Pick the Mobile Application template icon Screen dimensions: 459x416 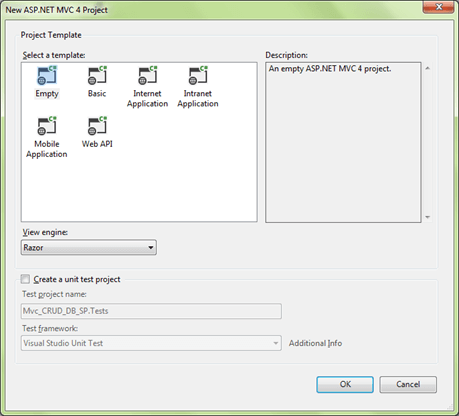pyautogui.click(x=47, y=125)
